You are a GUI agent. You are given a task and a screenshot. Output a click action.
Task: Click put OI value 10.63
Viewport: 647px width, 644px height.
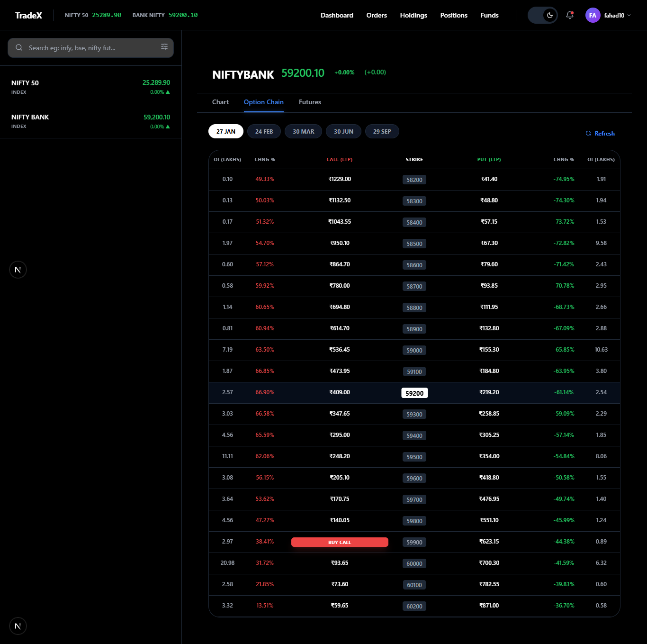(601, 350)
